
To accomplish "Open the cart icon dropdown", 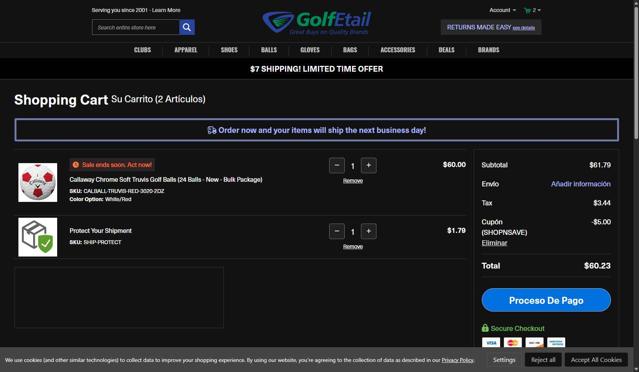I will pyautogui.click(x=532, y=10).
